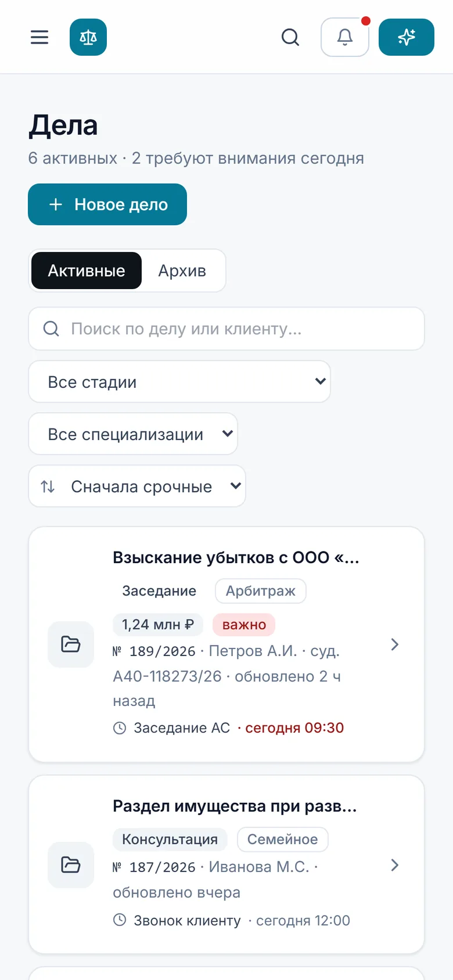
Task: Focus the Поиск по делу или клиенту field
Action: point(227,329)
